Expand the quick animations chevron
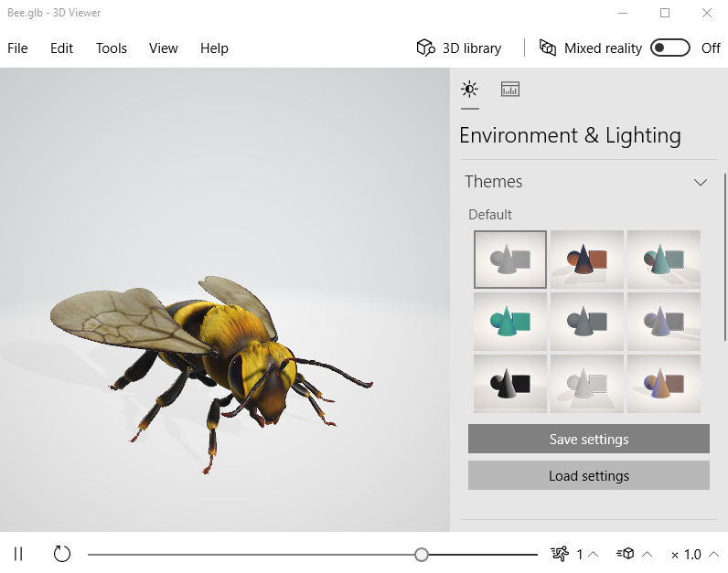 [x=648, y=554]
